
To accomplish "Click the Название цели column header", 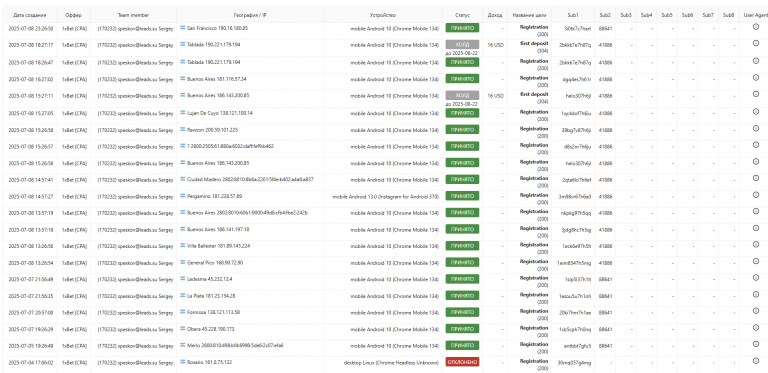I will point(529,15).
